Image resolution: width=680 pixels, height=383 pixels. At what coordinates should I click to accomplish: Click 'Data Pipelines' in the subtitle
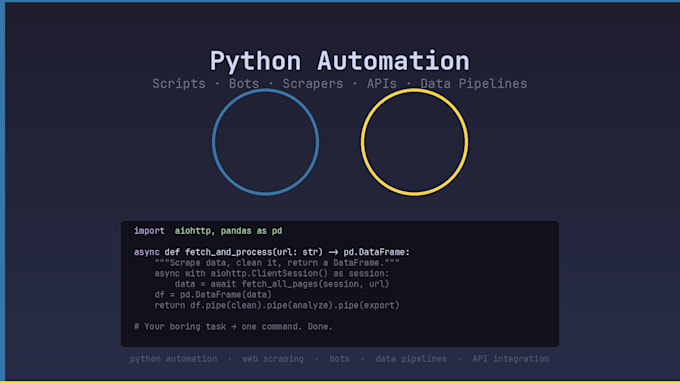(x=474, y=83)
